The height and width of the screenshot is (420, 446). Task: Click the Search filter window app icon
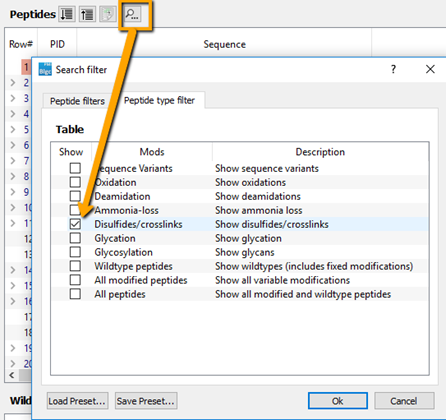point(45,69)
